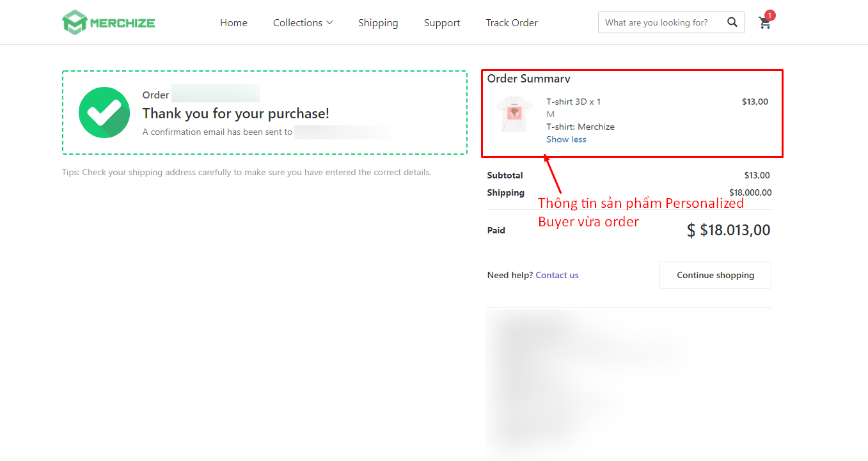Image resolution: width=868 pixels, height=461 pixels.
Task: Open the Collections menu label
Action: (297, 22)
